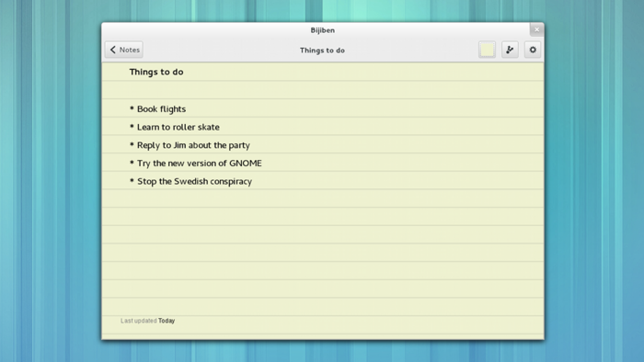Click the 'Try the new version of GNOME' line
This screenshot has height=362, width=644.
pyautogui.click(x=195, y=164)
